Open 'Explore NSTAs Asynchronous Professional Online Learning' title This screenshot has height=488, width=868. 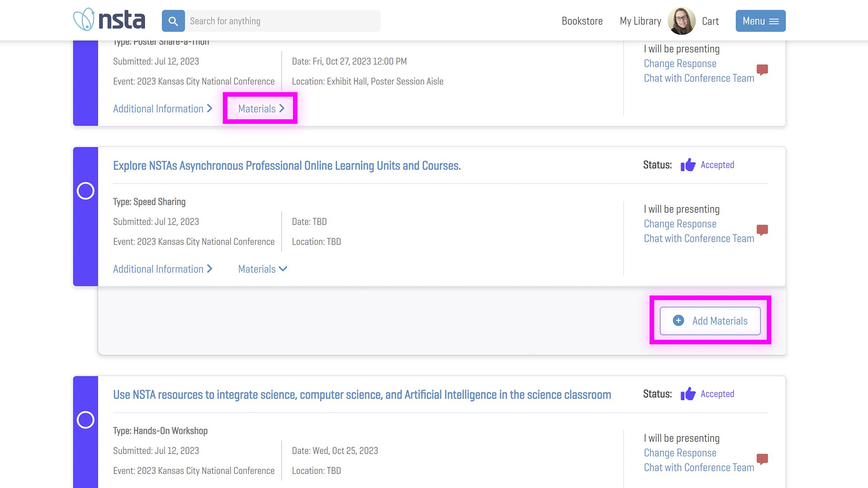coord(287,166)
